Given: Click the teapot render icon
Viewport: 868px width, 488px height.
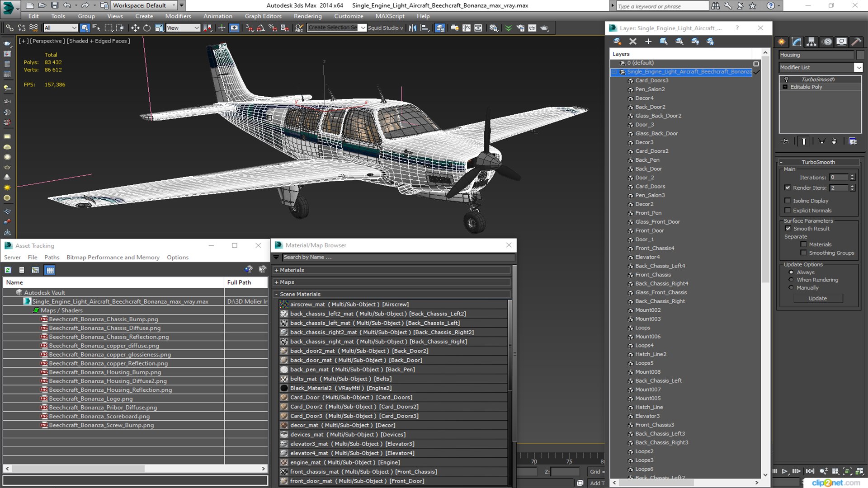Looking at the screenshot, I should (545, 28).
